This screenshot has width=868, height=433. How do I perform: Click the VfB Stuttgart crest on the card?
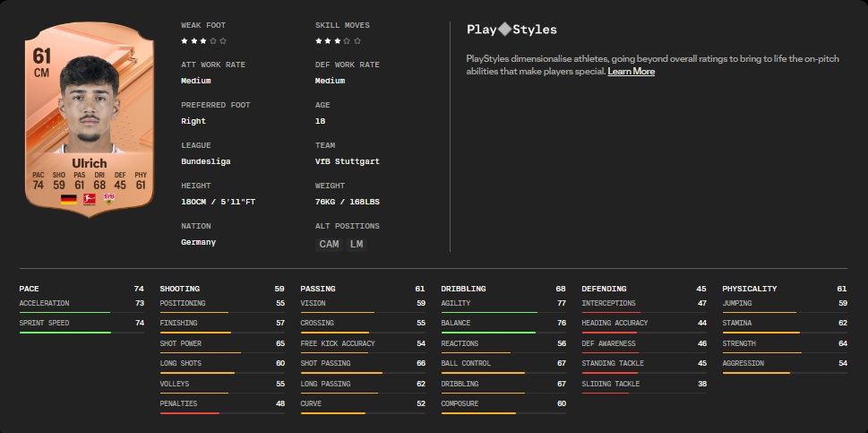click(x=109, y=199)
